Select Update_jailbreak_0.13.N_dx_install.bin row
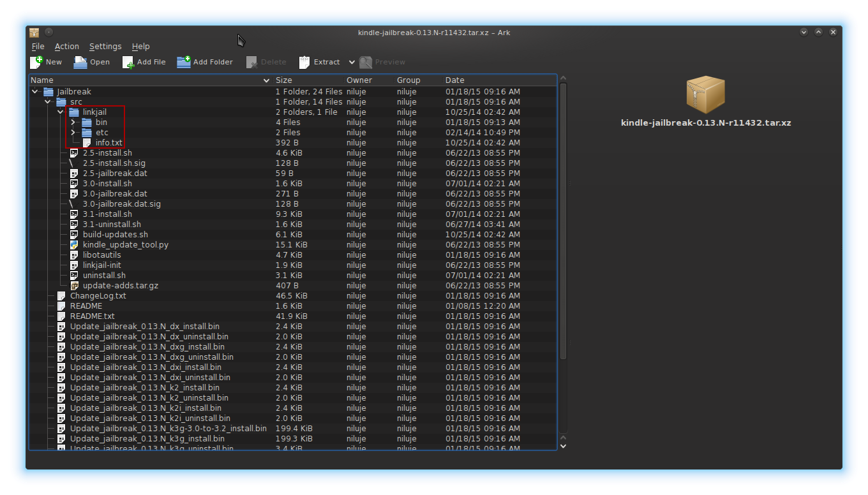Viewport: 868px width, 495px height. [293, 327]
